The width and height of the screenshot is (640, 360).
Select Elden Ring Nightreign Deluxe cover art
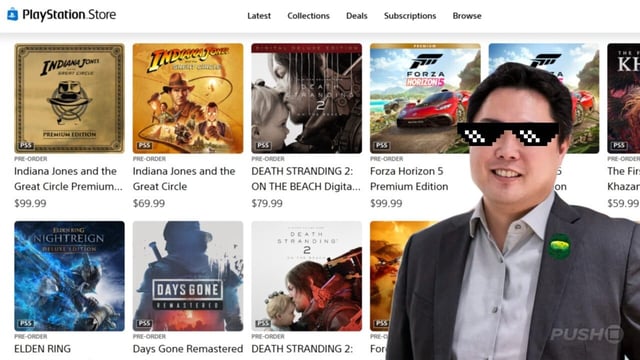tap(69, 276)
